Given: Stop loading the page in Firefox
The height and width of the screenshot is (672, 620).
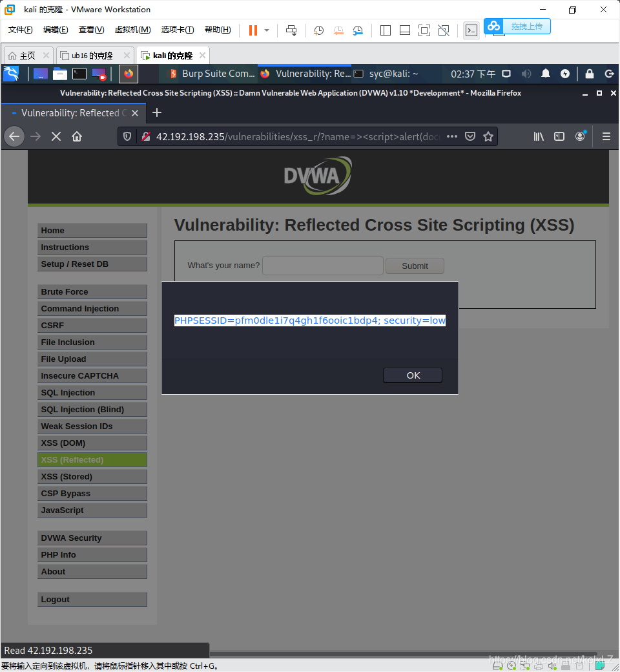Looking at the screenshot, I should pyautogui.click(x=56, y=137).
